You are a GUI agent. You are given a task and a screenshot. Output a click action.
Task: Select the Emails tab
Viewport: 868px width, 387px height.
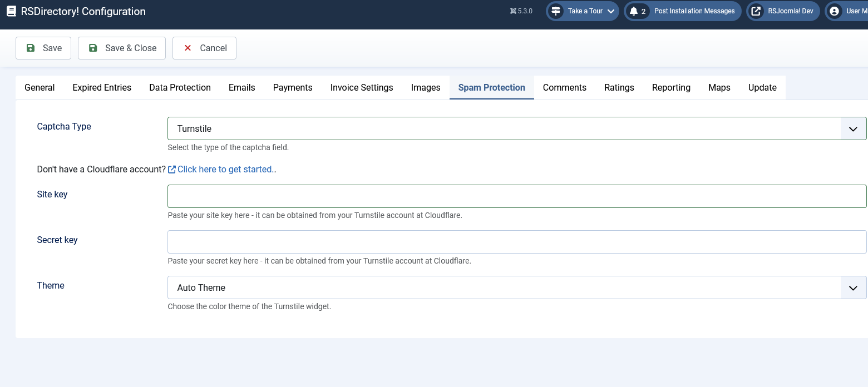[242, 87]
